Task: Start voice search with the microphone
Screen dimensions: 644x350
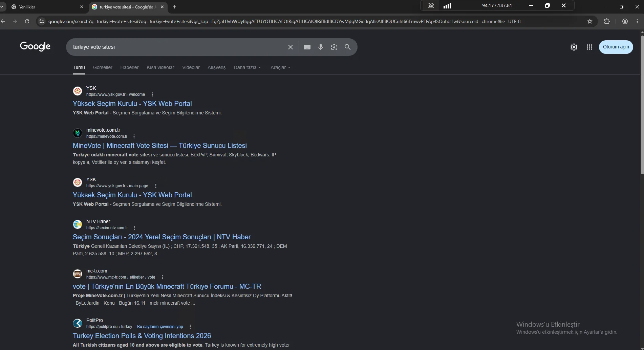Action: [x=321, y=47]
